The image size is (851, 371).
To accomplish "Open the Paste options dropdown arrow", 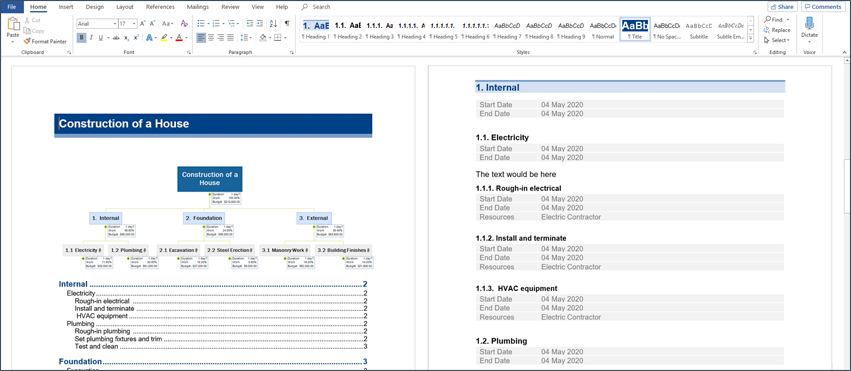I will point(12,41).
